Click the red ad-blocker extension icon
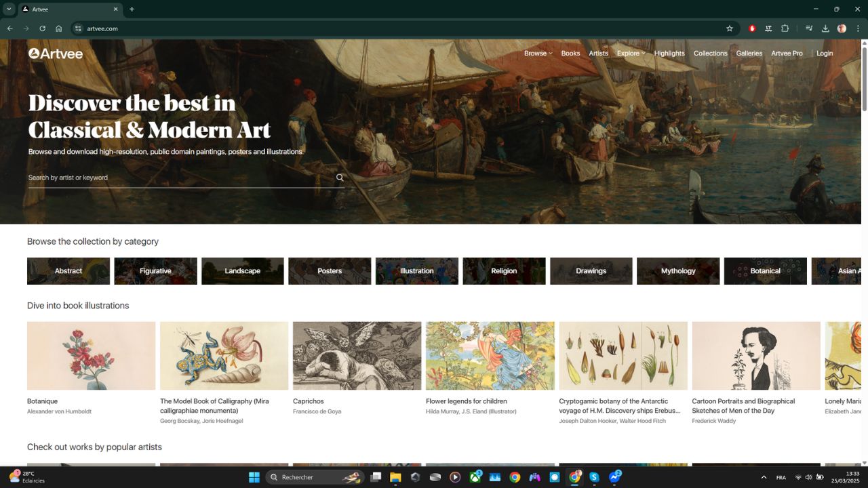Screen dimensions: 868x488 751,28
